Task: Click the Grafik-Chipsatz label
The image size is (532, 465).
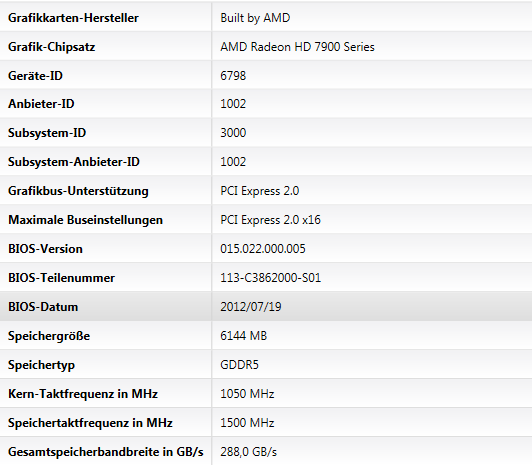Action: 52,47
